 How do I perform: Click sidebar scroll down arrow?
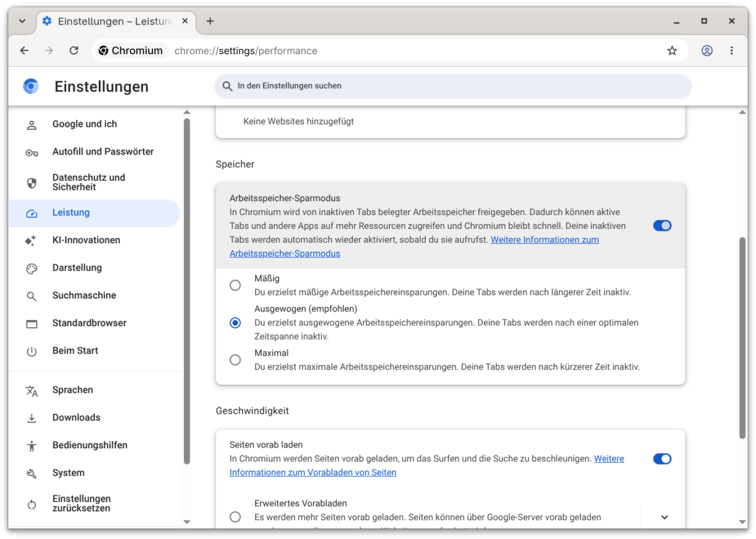186,522
